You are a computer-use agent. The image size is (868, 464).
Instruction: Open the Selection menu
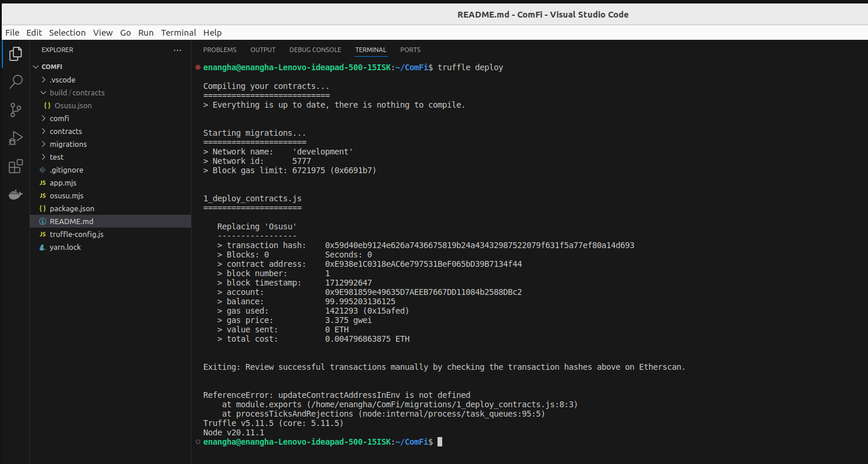67,33
